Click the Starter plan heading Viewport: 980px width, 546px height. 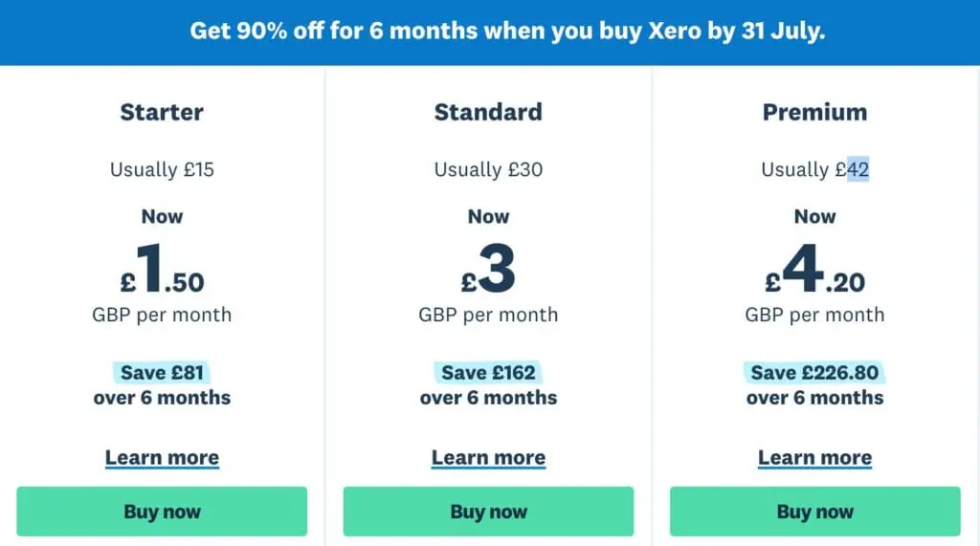(162, 112)
